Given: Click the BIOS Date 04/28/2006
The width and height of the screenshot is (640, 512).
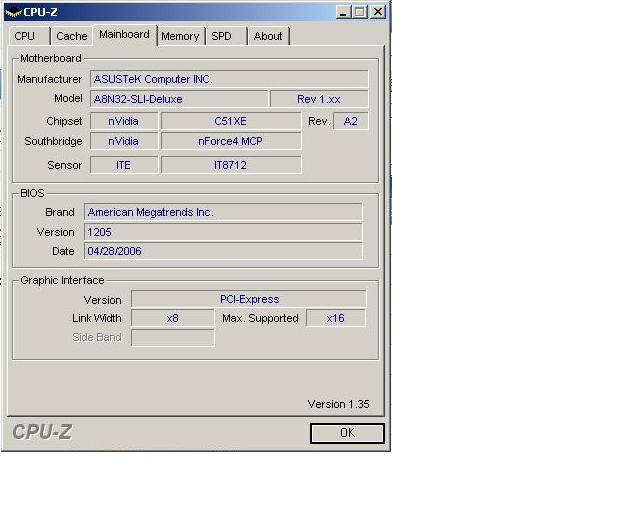Looking at the screenshot, I should pyautogui.click(x=223, y=251).
